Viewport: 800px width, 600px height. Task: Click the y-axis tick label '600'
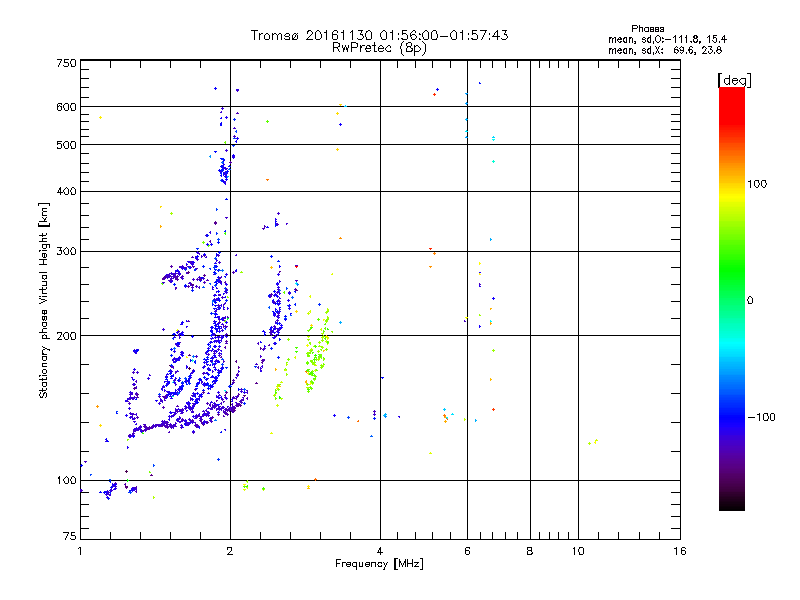(66, 107)
